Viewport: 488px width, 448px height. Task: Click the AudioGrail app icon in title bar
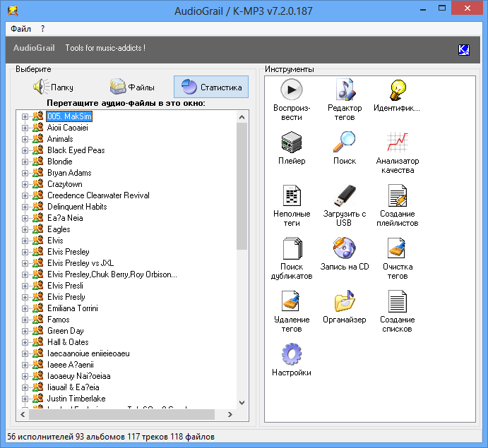pos(13,11)
